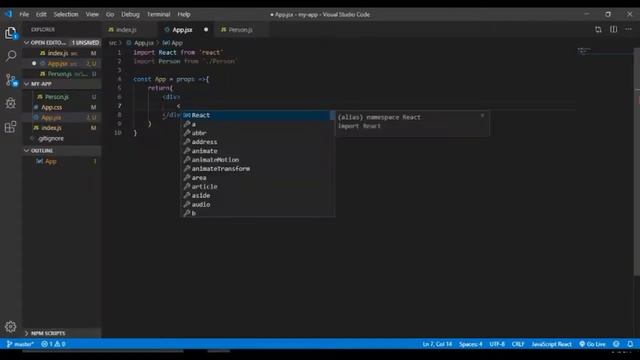Open the Terminal menu
This screenshot has height=360, width=640.
click(158, 14)
